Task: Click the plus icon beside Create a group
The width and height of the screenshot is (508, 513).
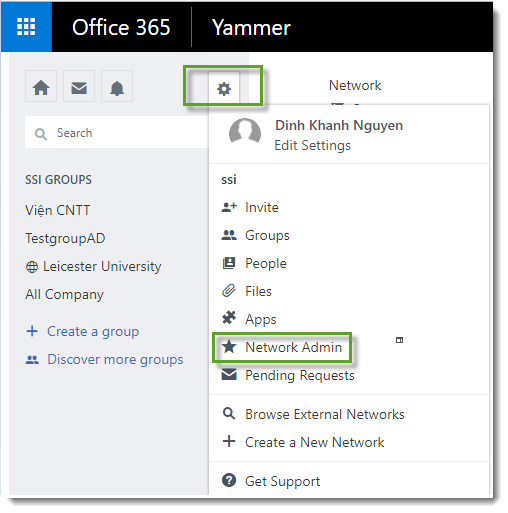Action: [x=32, y=331]
